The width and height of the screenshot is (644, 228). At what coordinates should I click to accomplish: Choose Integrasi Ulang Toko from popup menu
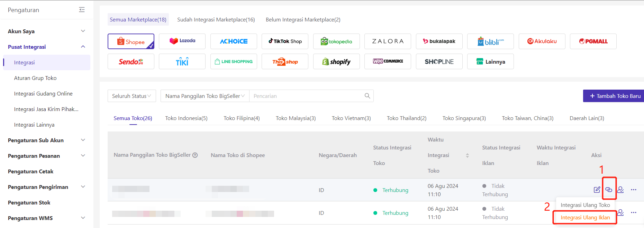(x=585, y=205)
